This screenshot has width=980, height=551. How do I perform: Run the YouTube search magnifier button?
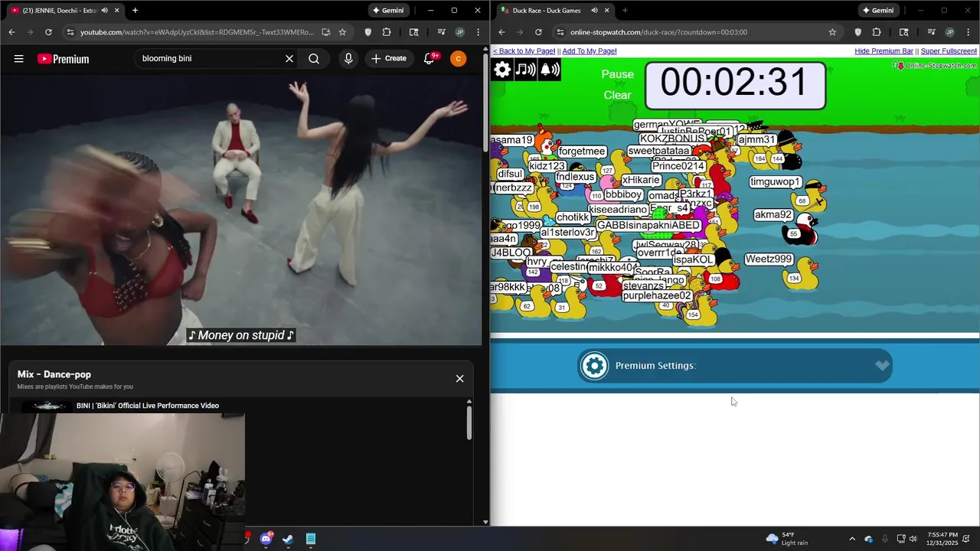(x=314, y=58)
